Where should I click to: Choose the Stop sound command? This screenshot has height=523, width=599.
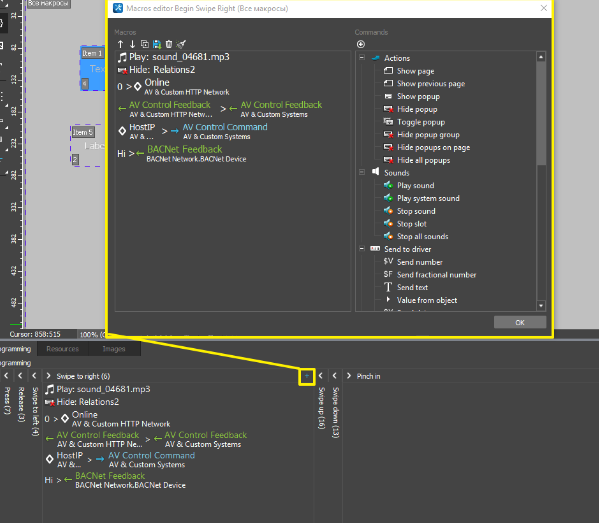pyautogui.click(x=416, y=211)
